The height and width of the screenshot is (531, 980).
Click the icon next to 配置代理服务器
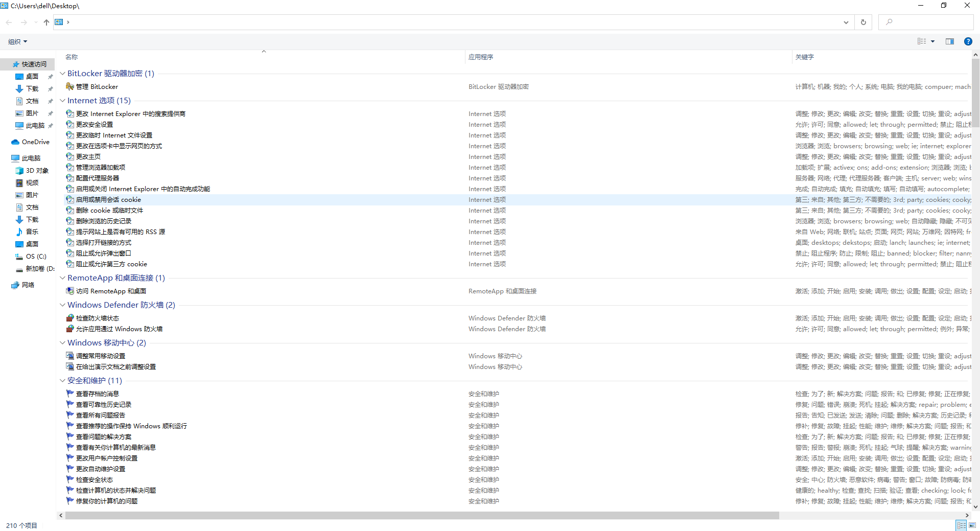pos(70,178)
